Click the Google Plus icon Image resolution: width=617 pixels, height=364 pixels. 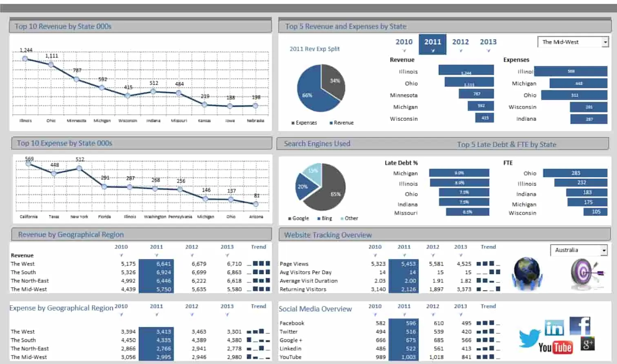click(588, 344)
